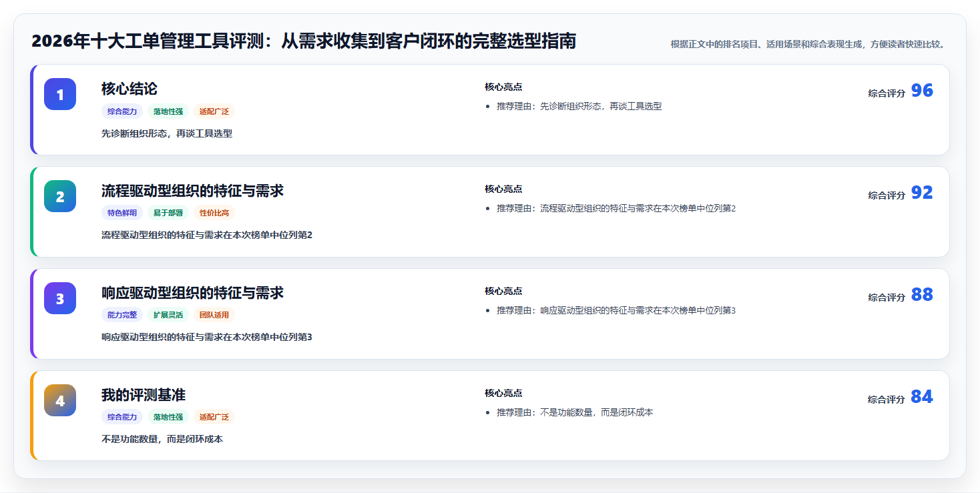Click 综合评分 label beside score 88
Viewport: 980px width, 493px height.
coord(887,298)
